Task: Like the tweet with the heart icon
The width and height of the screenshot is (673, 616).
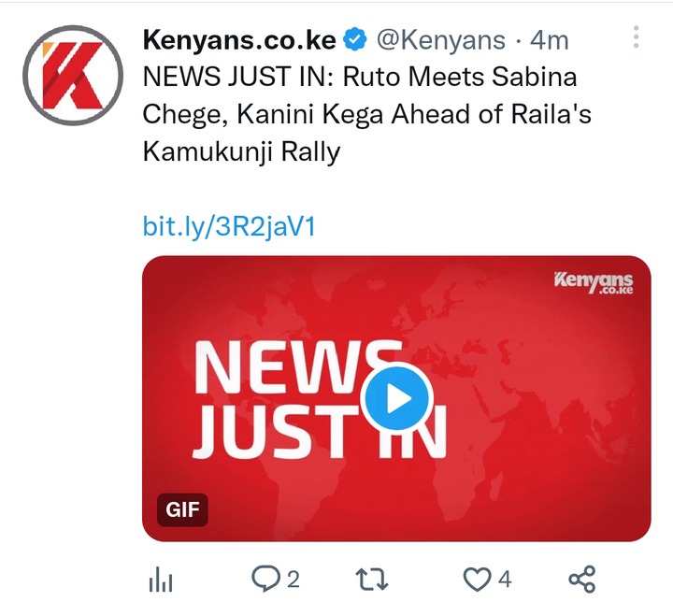Action: [x=477, y=580]
